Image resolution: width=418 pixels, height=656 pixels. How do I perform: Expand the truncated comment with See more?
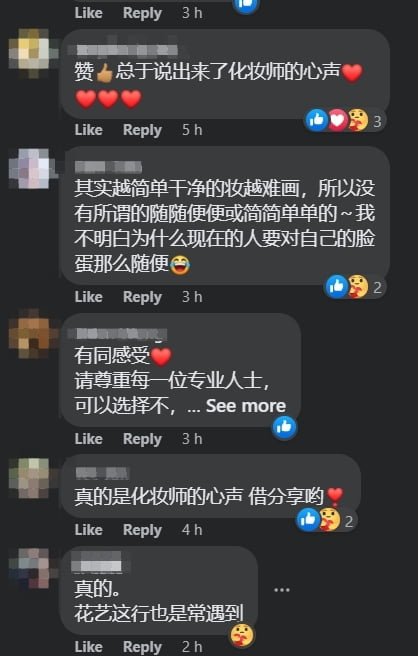coord(246,406)
